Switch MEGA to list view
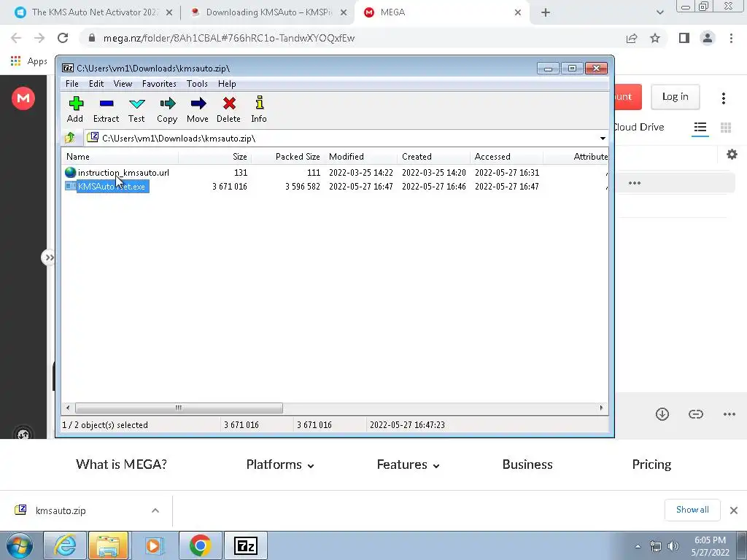 click(x=700, y=127)
